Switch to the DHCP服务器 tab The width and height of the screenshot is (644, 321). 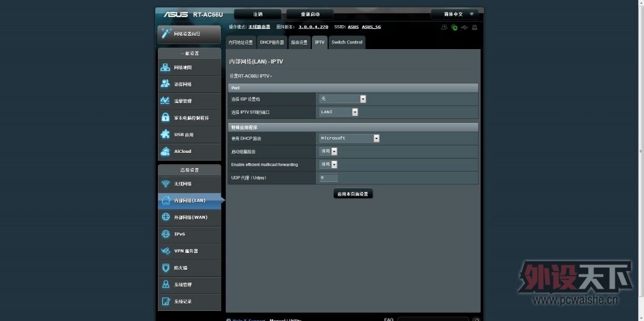(272, 42)
